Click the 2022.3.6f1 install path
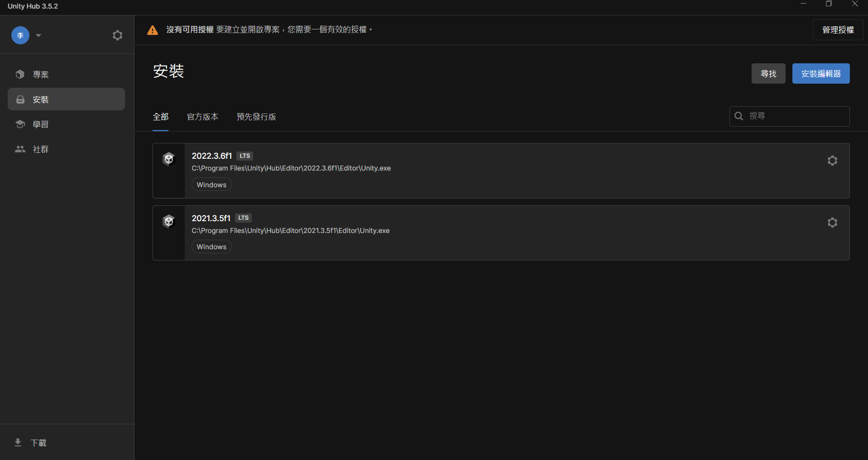Screen dimensions: 868x460 coord(291,168)
